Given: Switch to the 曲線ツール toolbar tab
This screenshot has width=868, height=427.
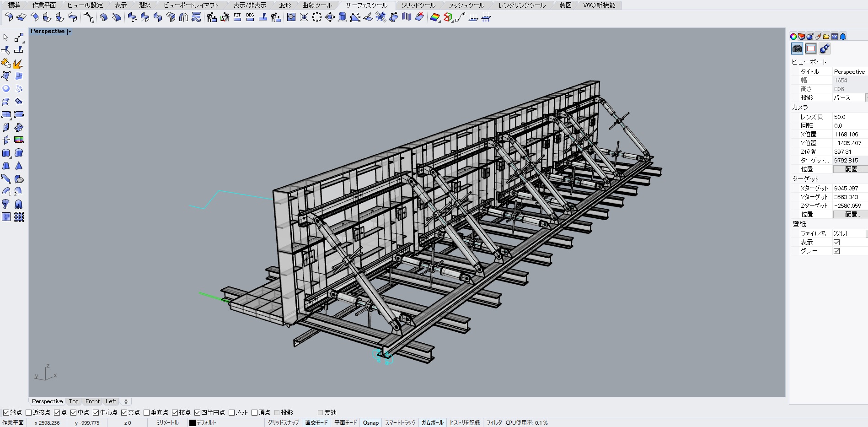Looking at the screenshot, I should point(317,5).
